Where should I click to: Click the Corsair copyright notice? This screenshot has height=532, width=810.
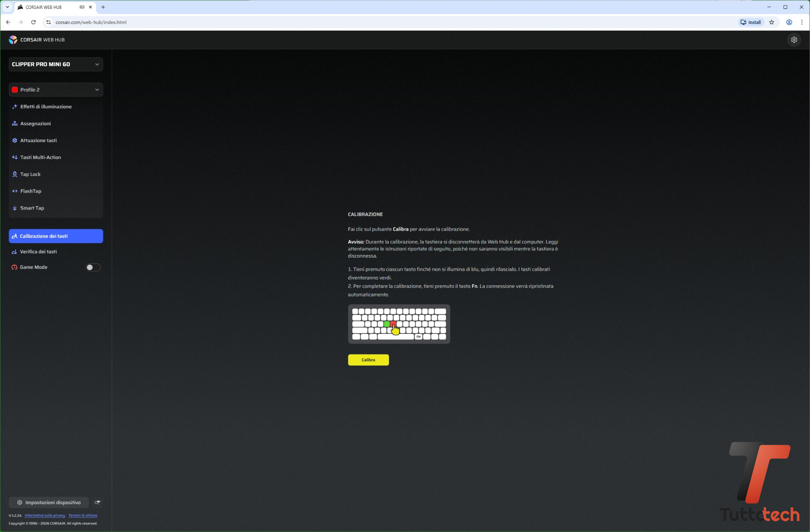tap(53, 523)
